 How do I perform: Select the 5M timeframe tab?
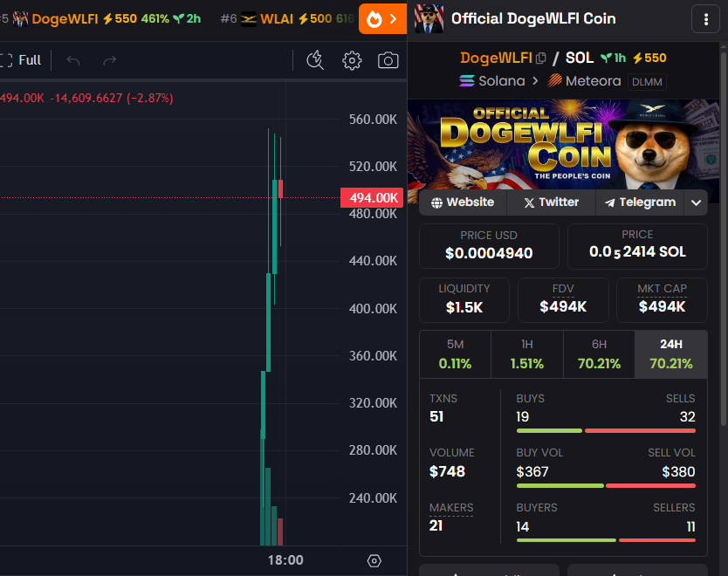click(x=455, y=354)
